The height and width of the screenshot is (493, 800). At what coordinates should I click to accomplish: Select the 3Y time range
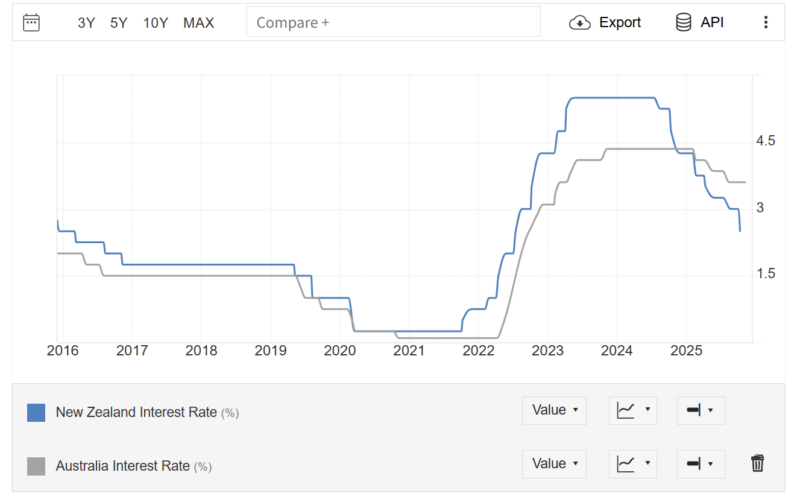pos(87,22)
